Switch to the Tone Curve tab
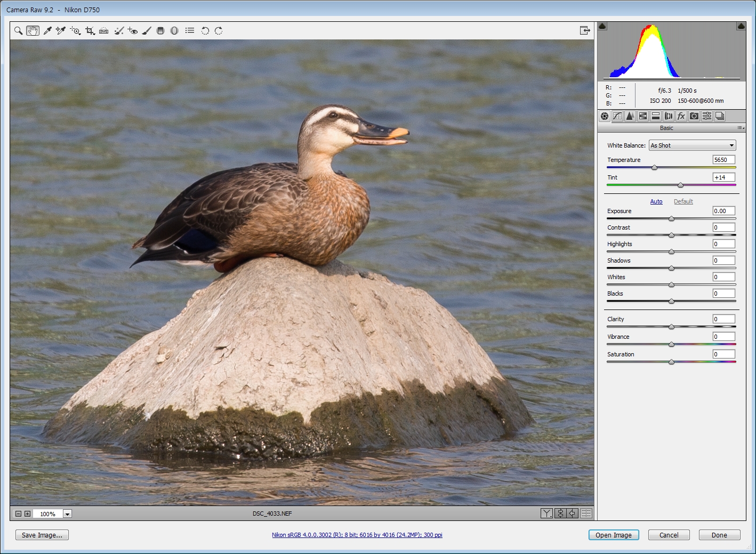The height and width of the screenshot is (554, 756). tap(617, 116)
